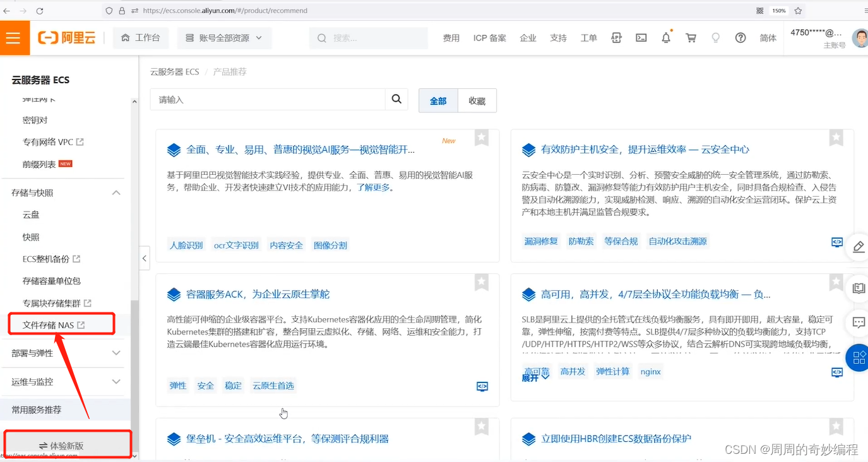Viewport: 868px width, 462px height.
Task: Open Cloud Shell terminal icon
Action: tap(641, 38)
